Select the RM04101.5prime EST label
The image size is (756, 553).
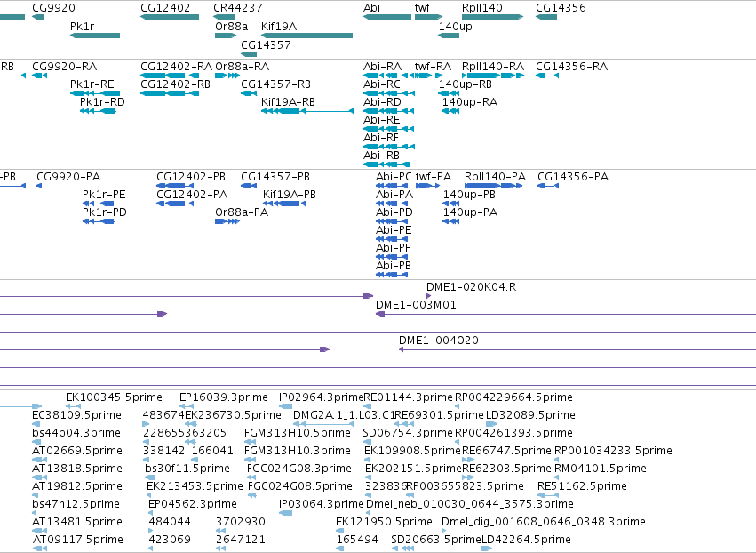(x=601, y=469)
